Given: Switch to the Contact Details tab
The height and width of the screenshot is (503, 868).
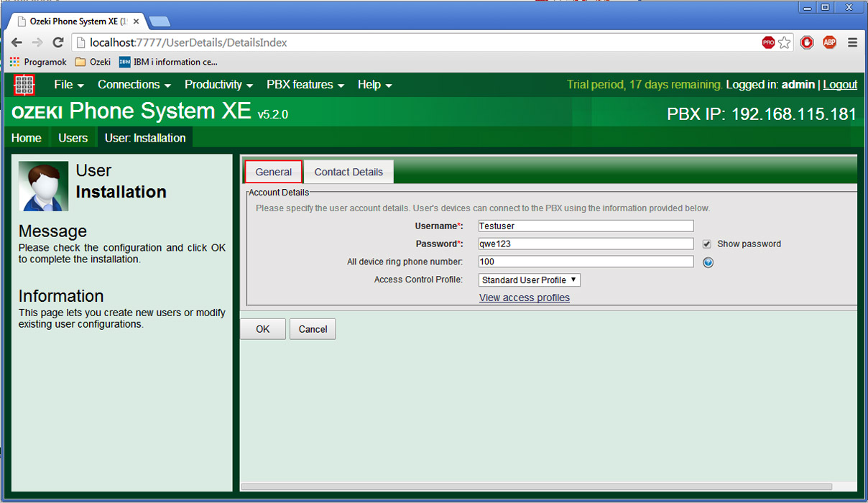Looking at the screenshot, I should [x=348, y=172].
